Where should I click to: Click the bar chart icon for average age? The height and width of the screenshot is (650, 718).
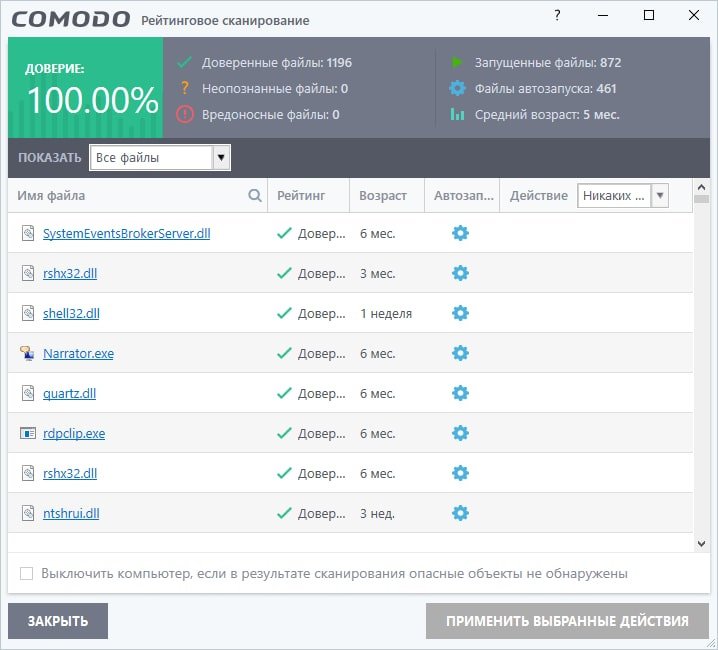click(457, 114)
